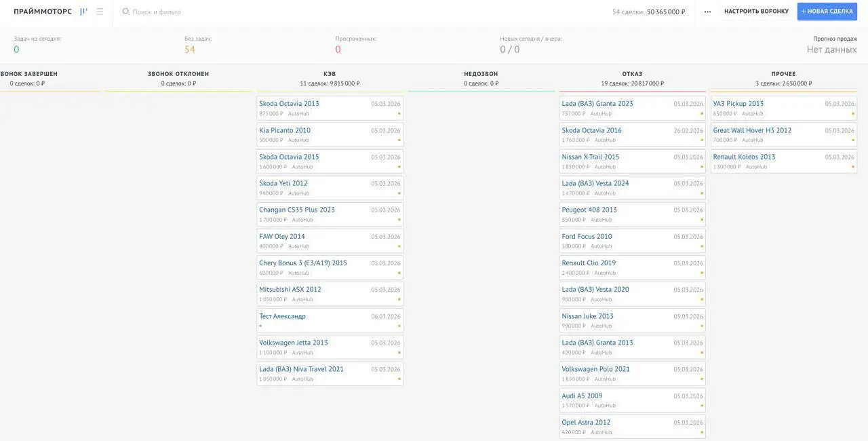Open deal Great Wall Hover H3 2012
The image size is (868, 441).
(752, 130)
